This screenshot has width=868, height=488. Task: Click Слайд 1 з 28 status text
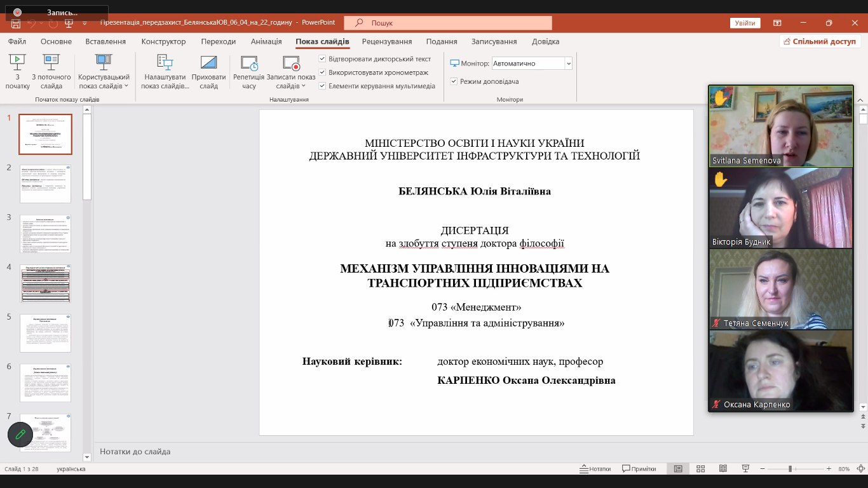click(22, 469)
